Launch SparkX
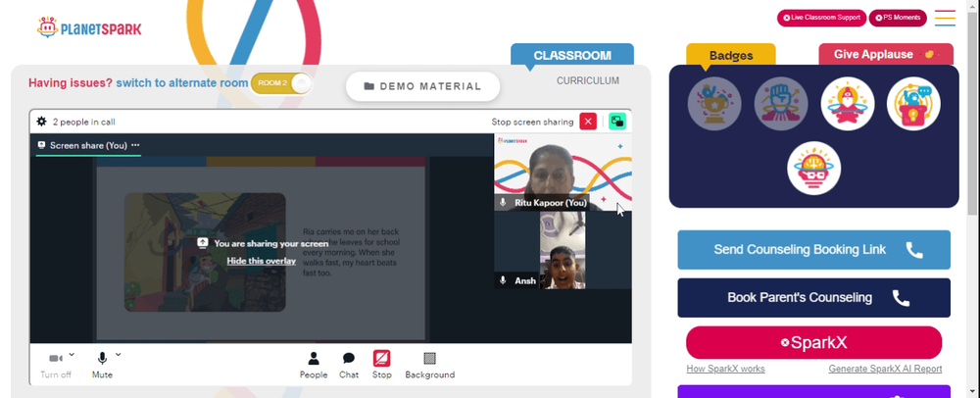Image resolution: width=980 pixels, height=398 pixels. [x=813, y=342]
